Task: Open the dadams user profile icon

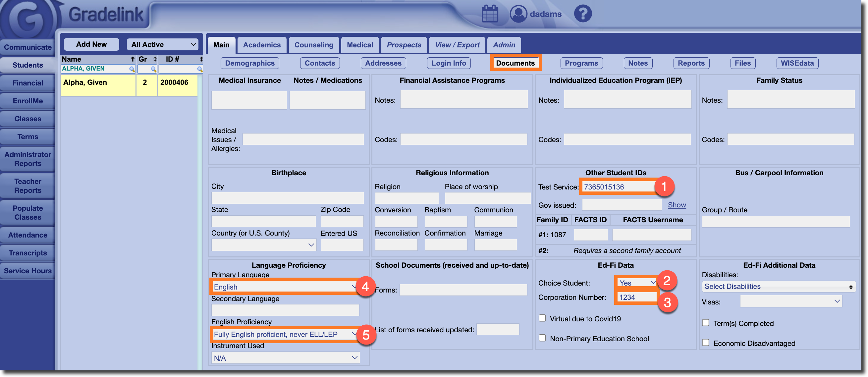Action: tap(518, 14)
